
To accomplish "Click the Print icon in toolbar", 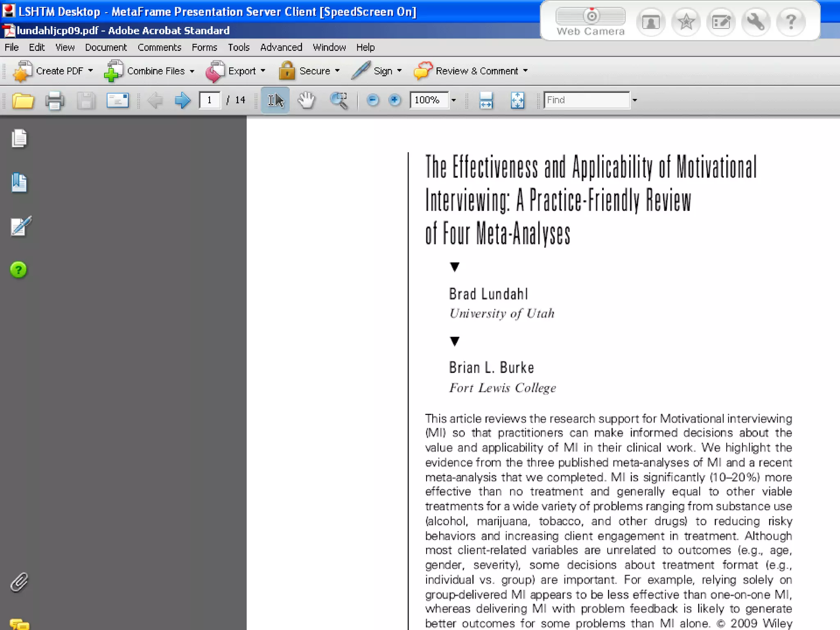I will tap(55, 100).
